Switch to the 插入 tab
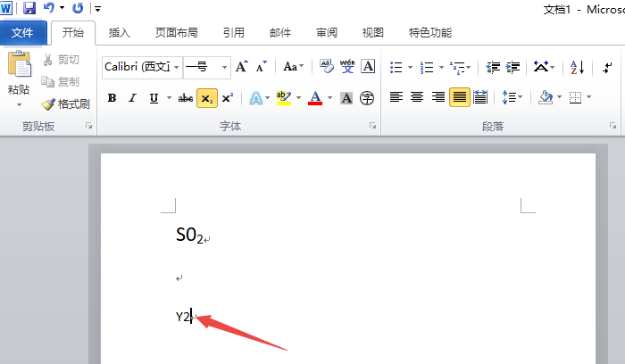625x364 pixels. pos(119,33)
